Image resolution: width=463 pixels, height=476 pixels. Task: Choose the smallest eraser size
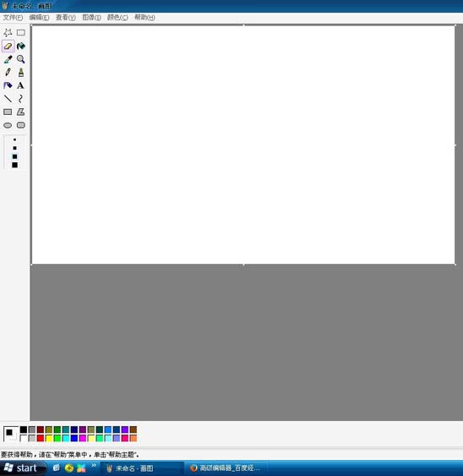point(14,140)
